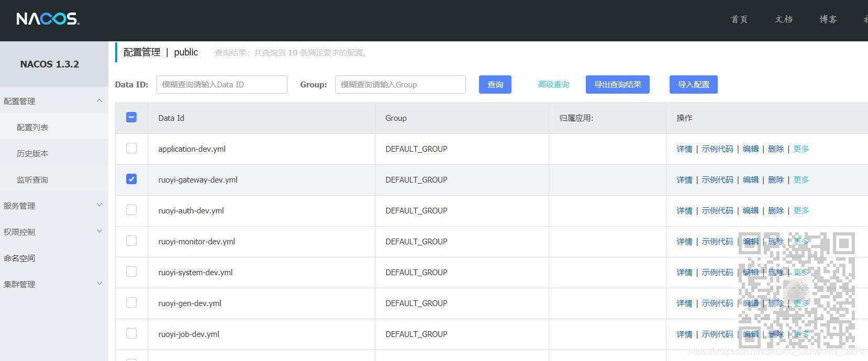868x361 pixels.
Task: Click the 查询 search button
Action: 495,85
